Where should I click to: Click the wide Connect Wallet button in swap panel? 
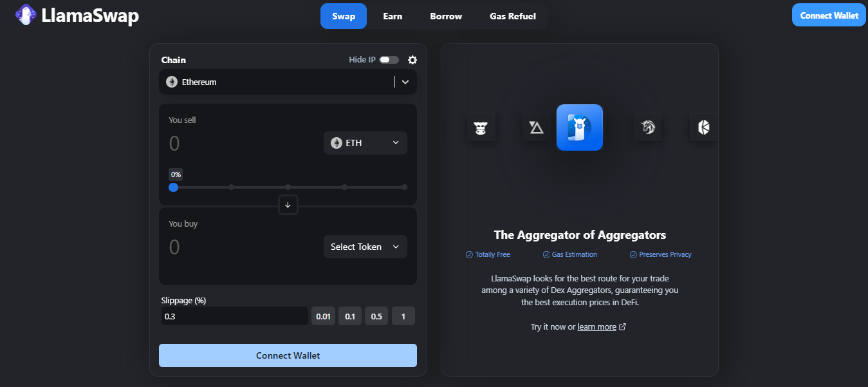[x=288, y=355]
